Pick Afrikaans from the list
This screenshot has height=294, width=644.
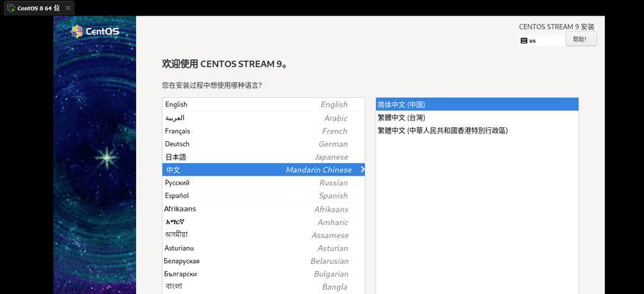pos(263,209)
